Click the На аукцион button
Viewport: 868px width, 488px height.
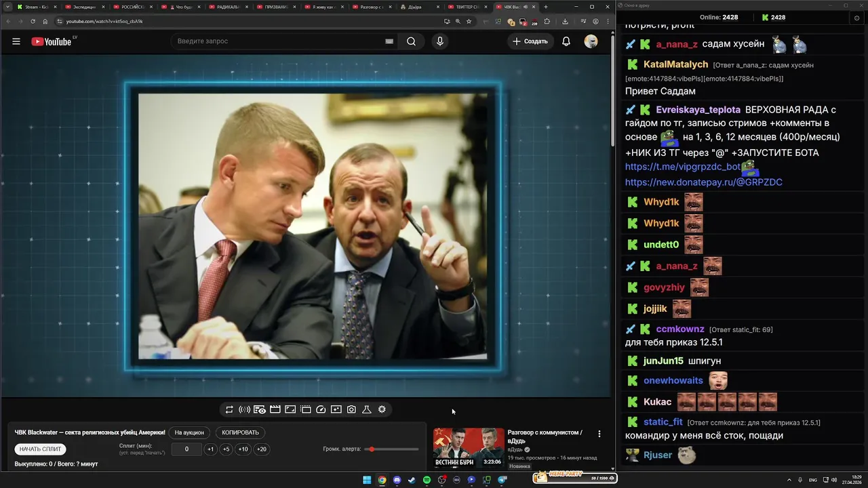pyautogui.click(x=189, y=432)
